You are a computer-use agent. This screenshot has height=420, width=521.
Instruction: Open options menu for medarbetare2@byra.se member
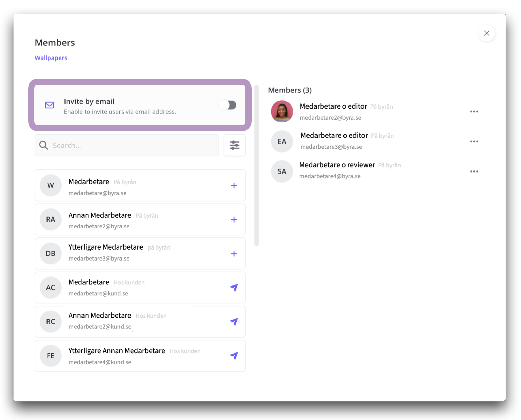click(x=474, y=111)
